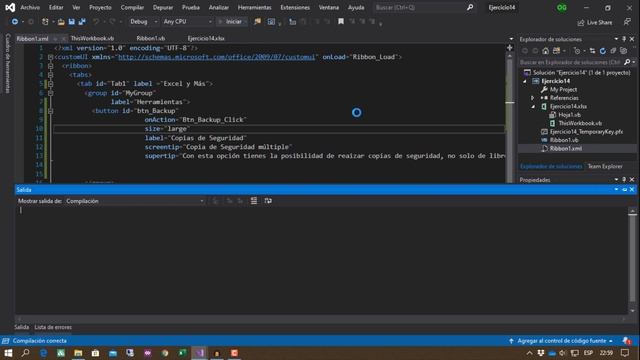Open Microsoft Edge from the taskbar

point(43,353)
